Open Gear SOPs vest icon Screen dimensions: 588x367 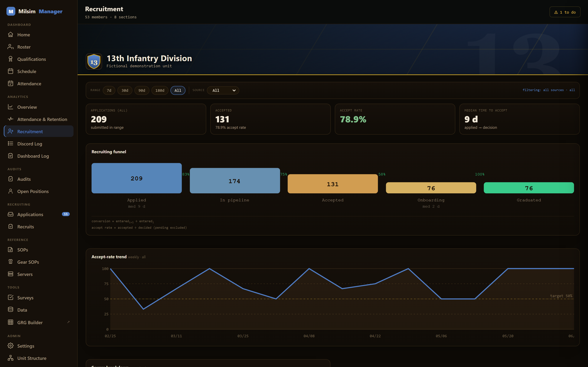pyautogui.click(x=10, y=262)
